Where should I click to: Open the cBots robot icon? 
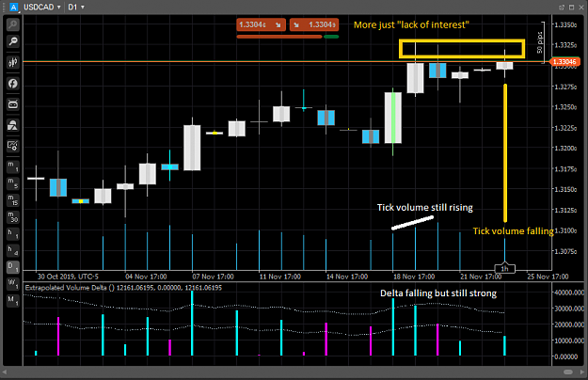coord(13,104)
